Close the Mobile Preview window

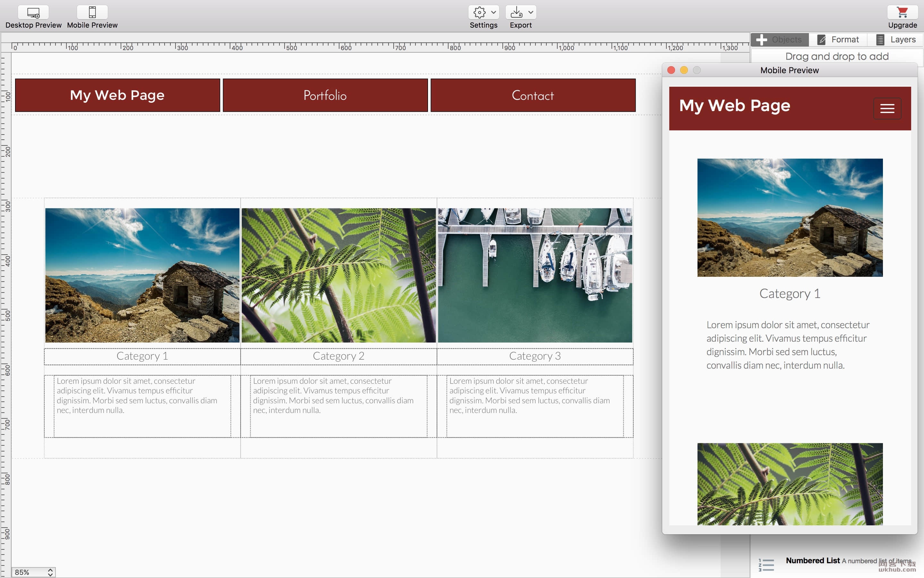point(671,70)
